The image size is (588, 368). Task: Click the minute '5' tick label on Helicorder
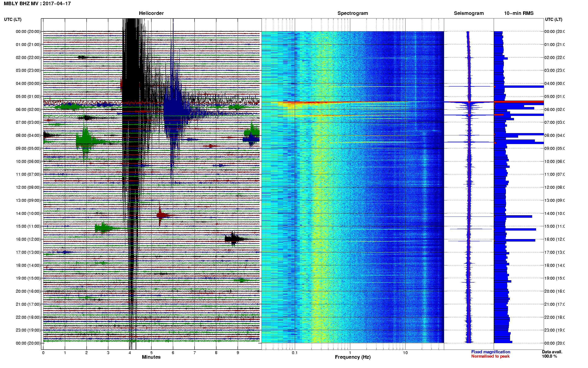click(x=151, y=353)
